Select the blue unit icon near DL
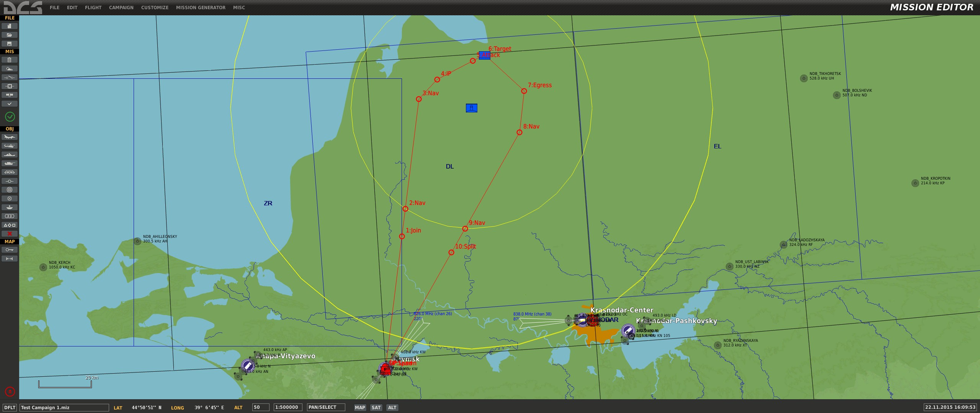Screen dimensions: 980x413 472,108
